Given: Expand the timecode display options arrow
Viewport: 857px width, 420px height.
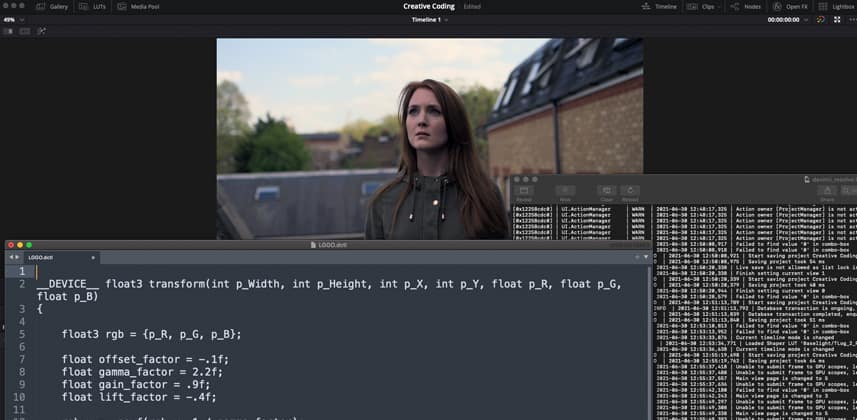Looking at the screenshot, I should [805, 20].
